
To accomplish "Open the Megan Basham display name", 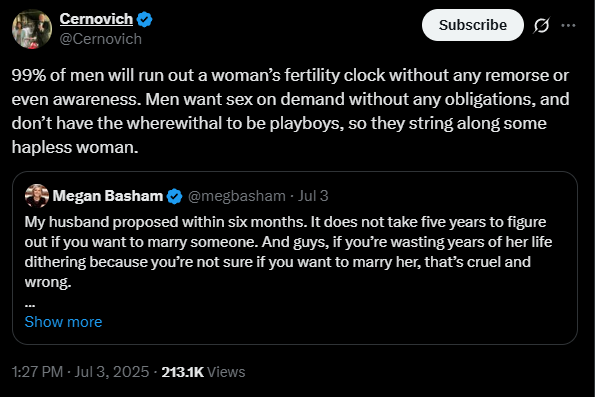I will pos(108,196).
